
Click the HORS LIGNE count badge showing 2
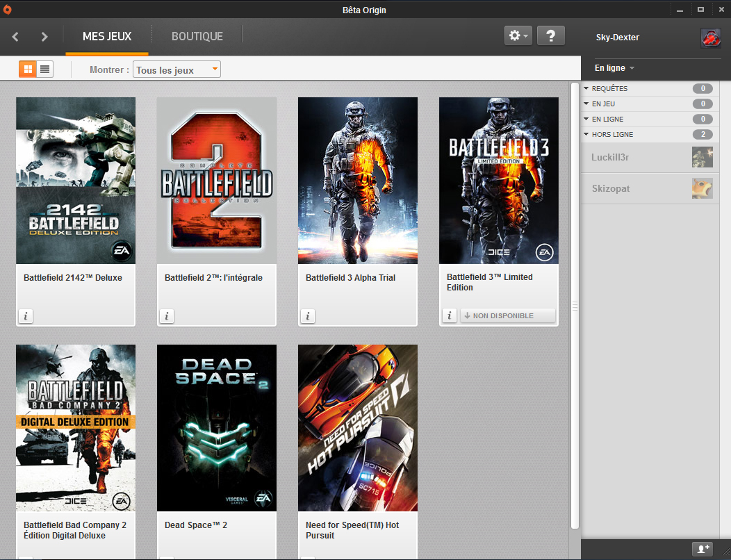703,135
